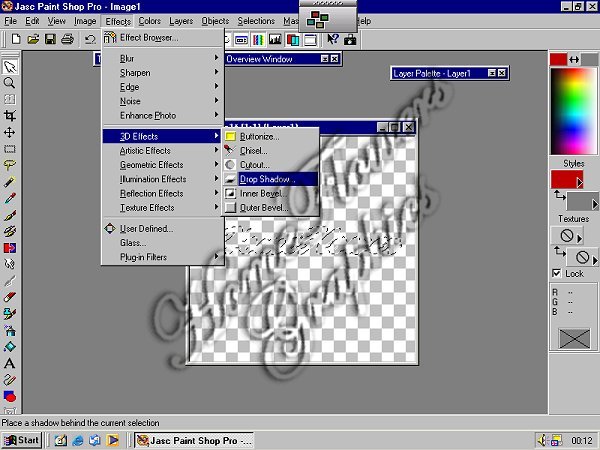Open the Layers menu
Viewport: 600px width, 450px height.
(181, 21)
